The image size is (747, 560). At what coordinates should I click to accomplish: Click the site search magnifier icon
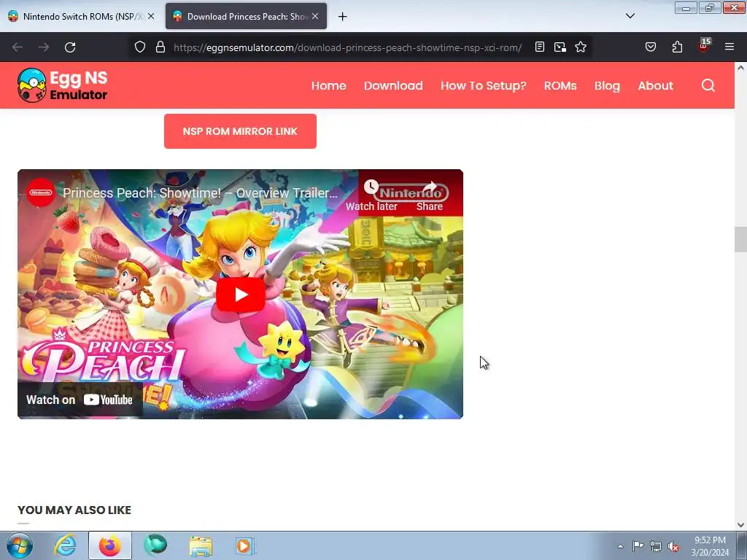point(708,85)
